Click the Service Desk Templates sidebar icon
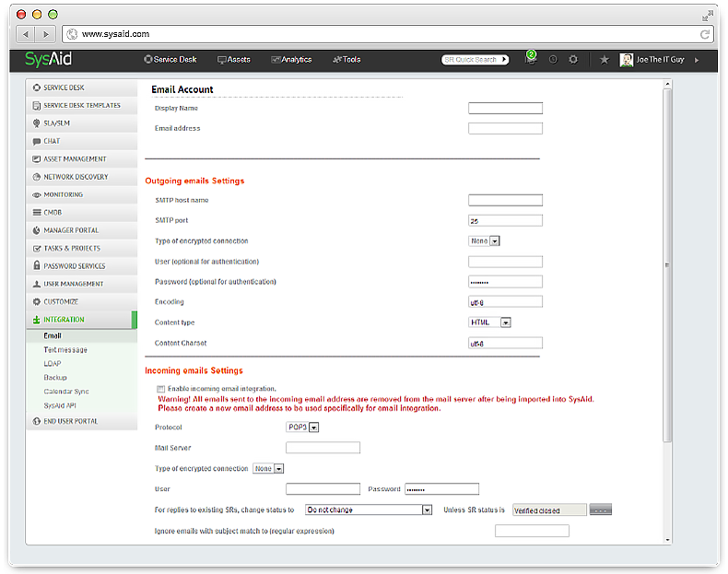 coord(37,105)
